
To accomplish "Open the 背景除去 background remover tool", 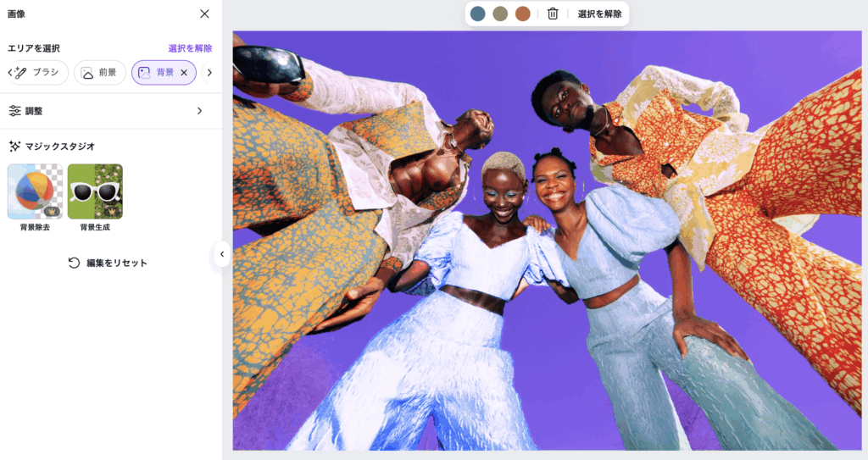I will coord(35,191).
